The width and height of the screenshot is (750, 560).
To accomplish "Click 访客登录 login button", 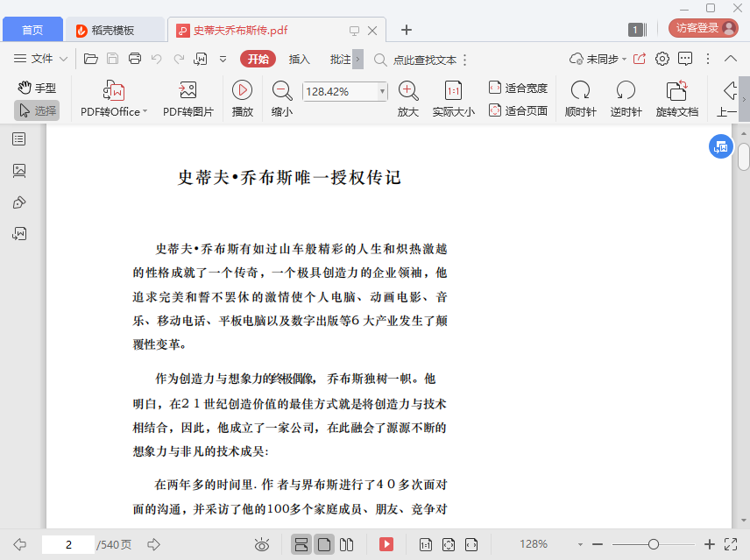I will pos(703,28).
